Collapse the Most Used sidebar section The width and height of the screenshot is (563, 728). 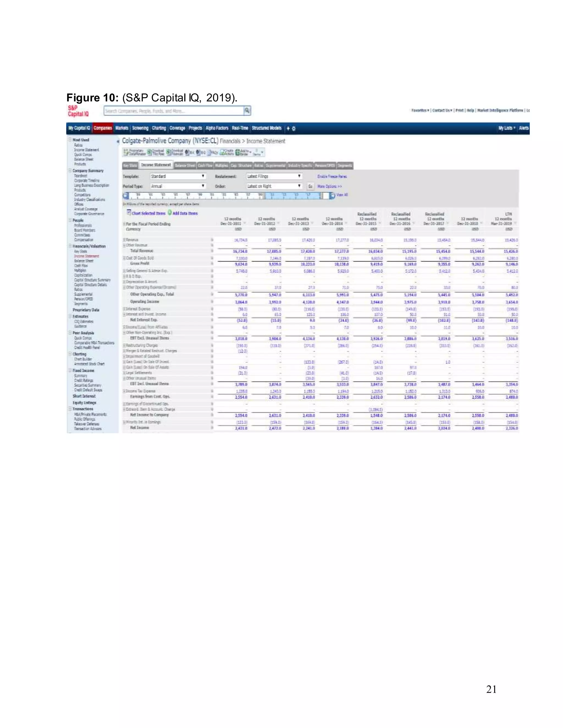point(70,140)
